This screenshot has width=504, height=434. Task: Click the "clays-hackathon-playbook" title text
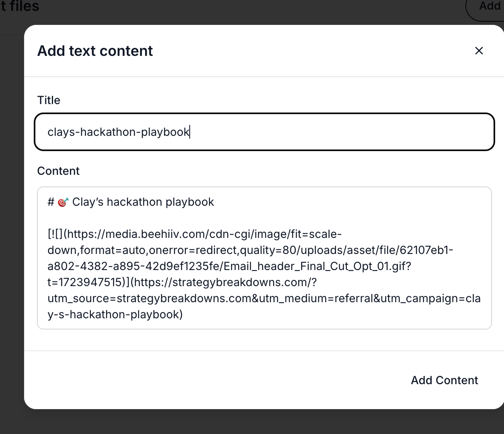(118, 132)
